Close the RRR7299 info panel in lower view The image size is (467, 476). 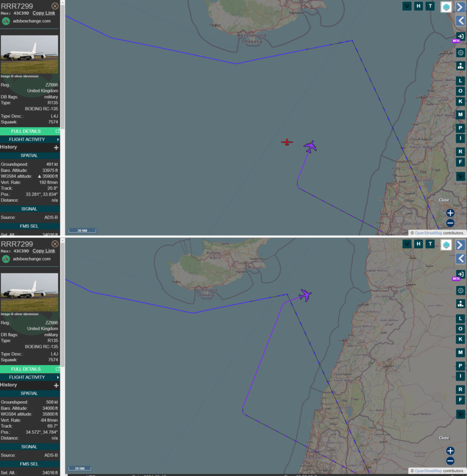(55, 244)
